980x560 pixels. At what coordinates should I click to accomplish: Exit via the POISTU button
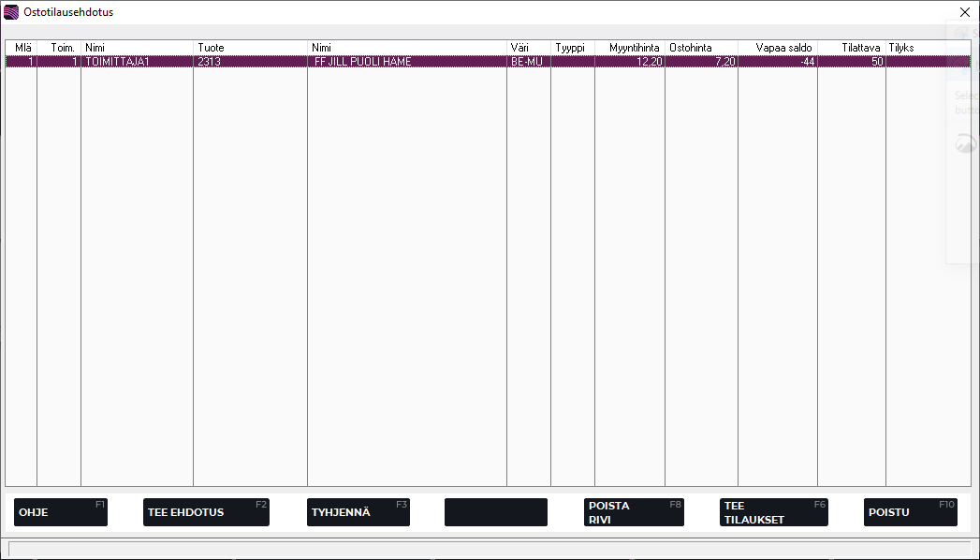coord(910,512)
